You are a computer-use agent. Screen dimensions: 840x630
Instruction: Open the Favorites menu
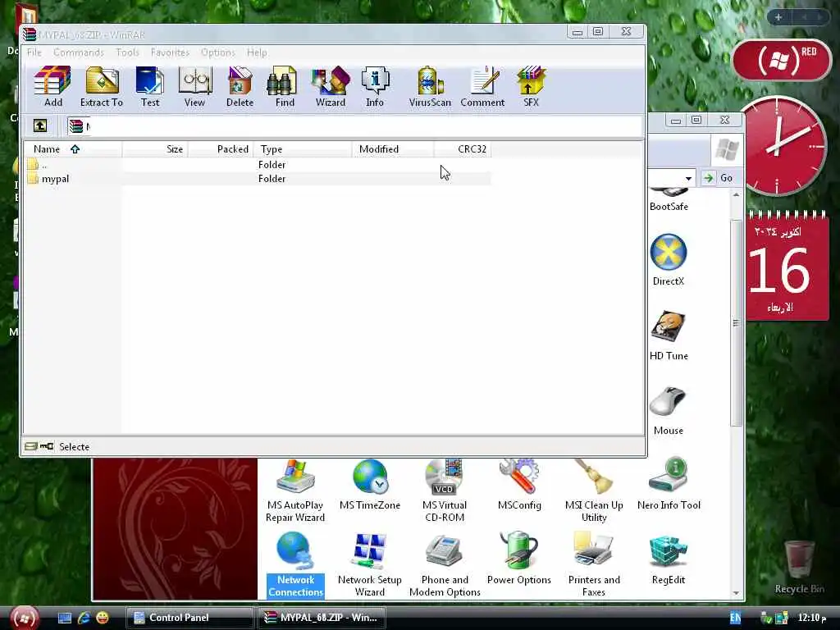click(x=171, y=52)
